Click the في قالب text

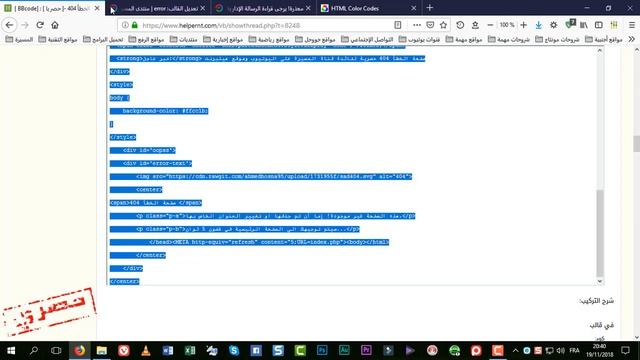pos(602,325)
